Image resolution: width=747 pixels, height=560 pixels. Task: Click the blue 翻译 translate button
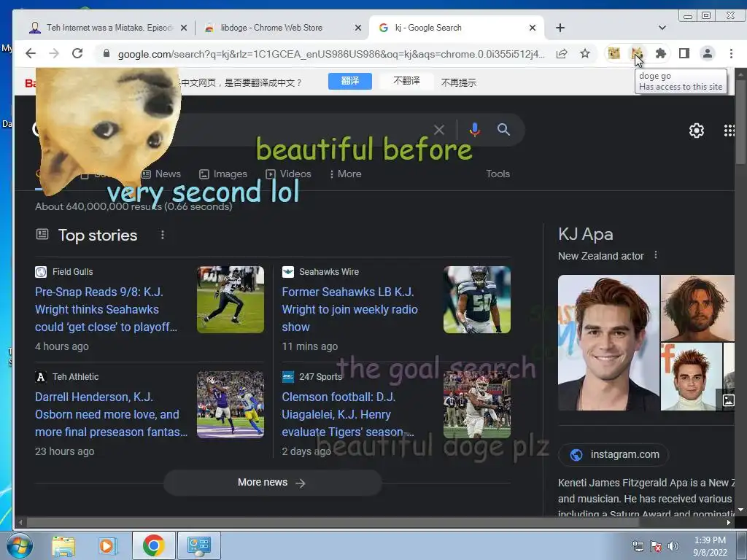click(350, 81)
